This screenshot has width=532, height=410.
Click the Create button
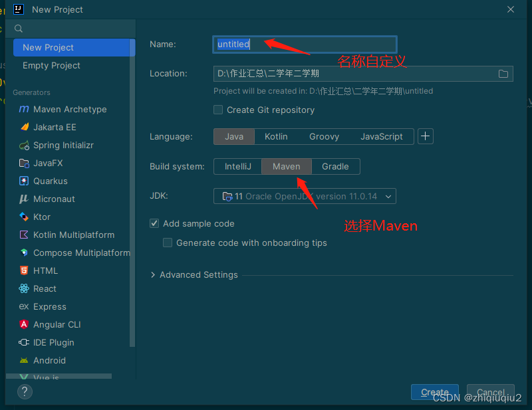tap(435, 392)
